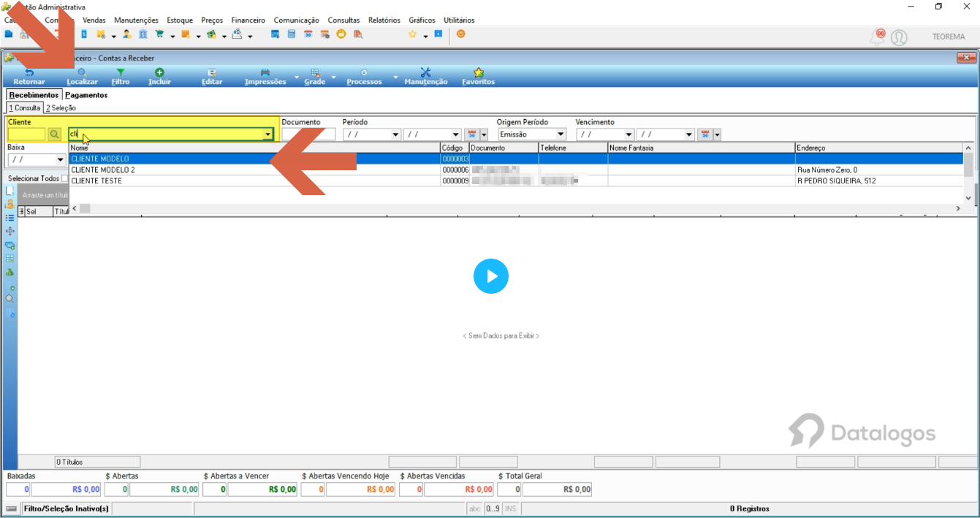Click Incluir to add a new record
The height and width of the screenshot is (518, 980).
[159, 77]
